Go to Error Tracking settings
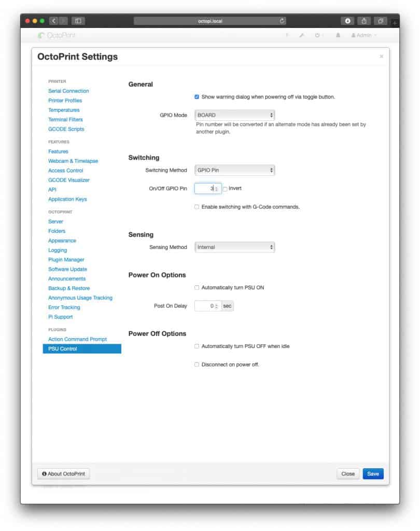This screenshot has height=531, width=420. point(64,307)
